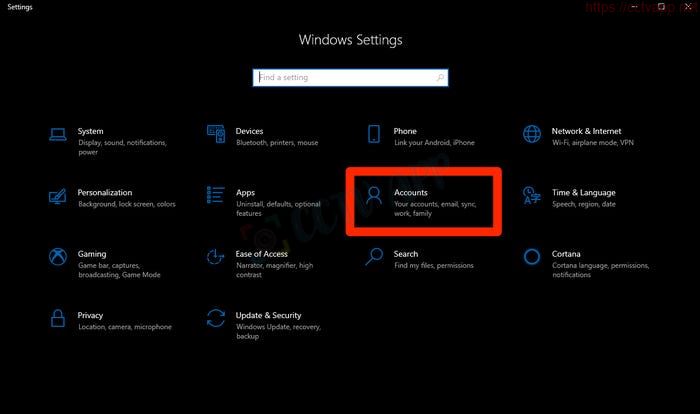Click the System laptop icon
Viewport: 700px width, 414px height.
(x=58, y=134)
